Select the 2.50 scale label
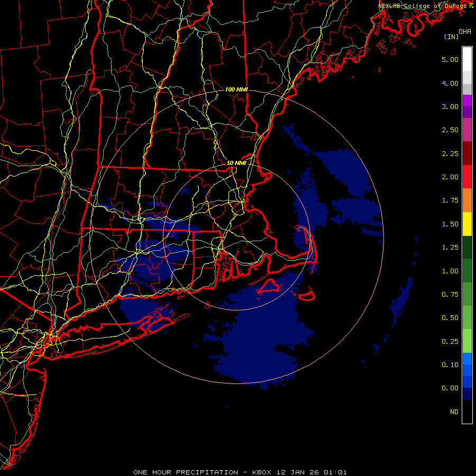The width and height of the screenshot is (476, 476). coord(450,130)
